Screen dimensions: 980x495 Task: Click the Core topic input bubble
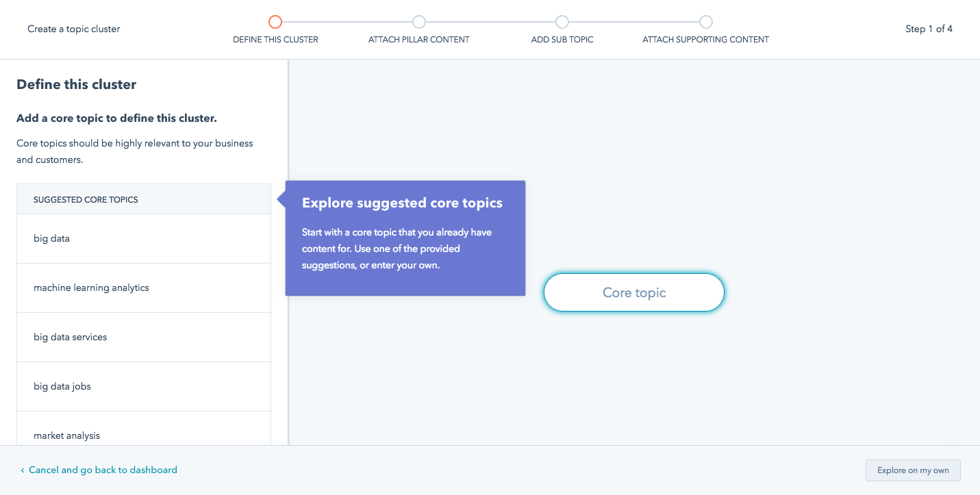pos(634,293)
